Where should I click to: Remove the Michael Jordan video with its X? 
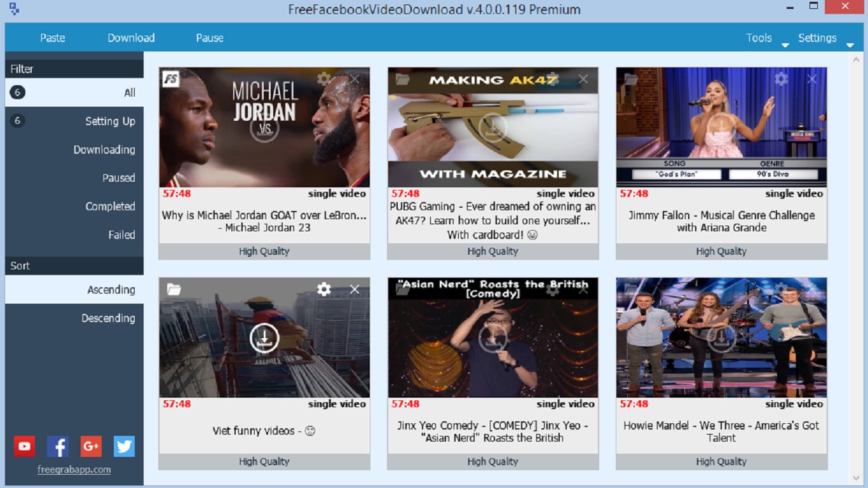click(x=355, y=79)
